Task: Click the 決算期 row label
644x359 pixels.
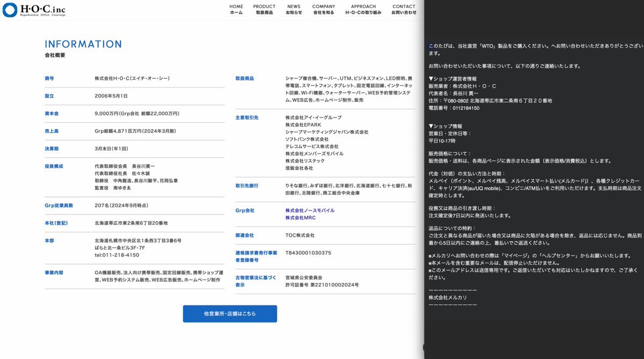Action: (52, 148)
